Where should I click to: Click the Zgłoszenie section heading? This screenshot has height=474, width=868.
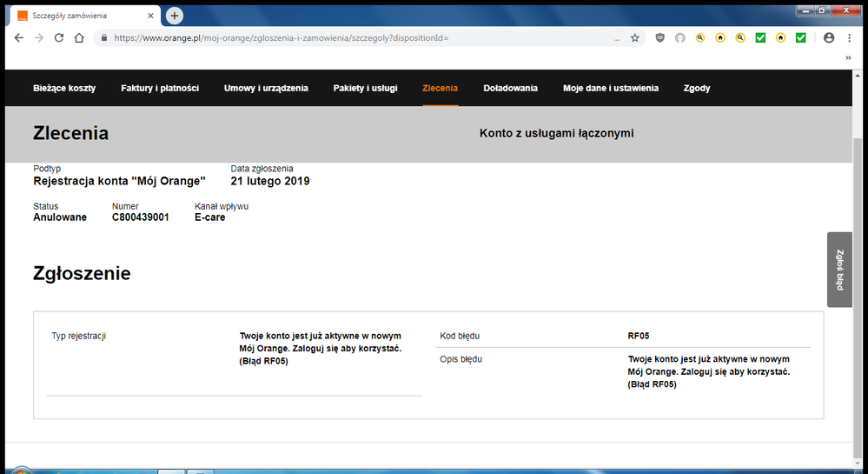[82, 273]
